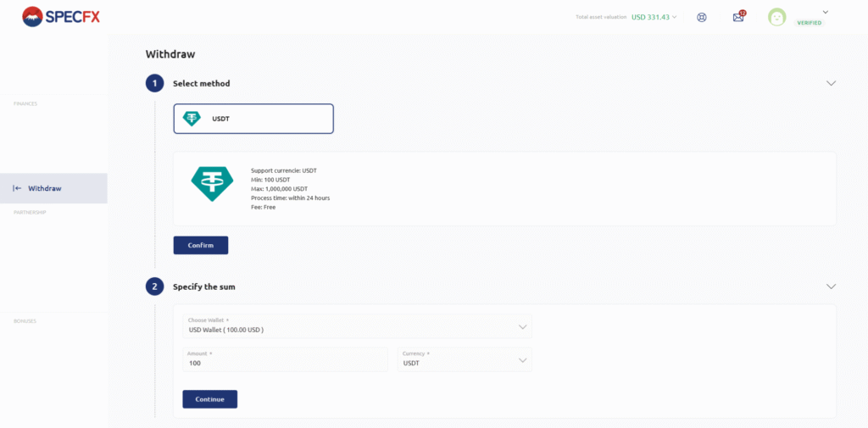Click the VERIFIED status badge
This screenshot has width=868, height=428.
coord(809,23)
